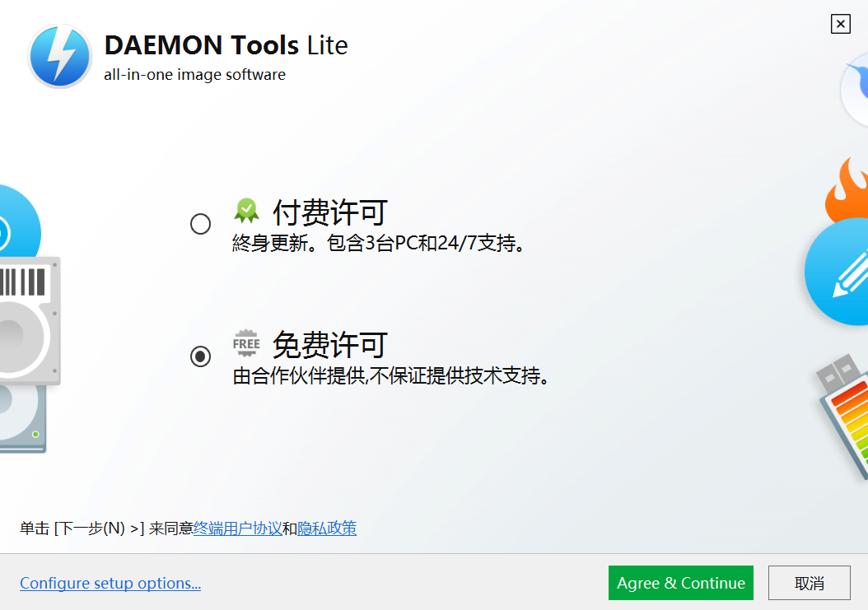
Task: Select the 免费许可 free license radio button
Action: click(x=200, y=356)
